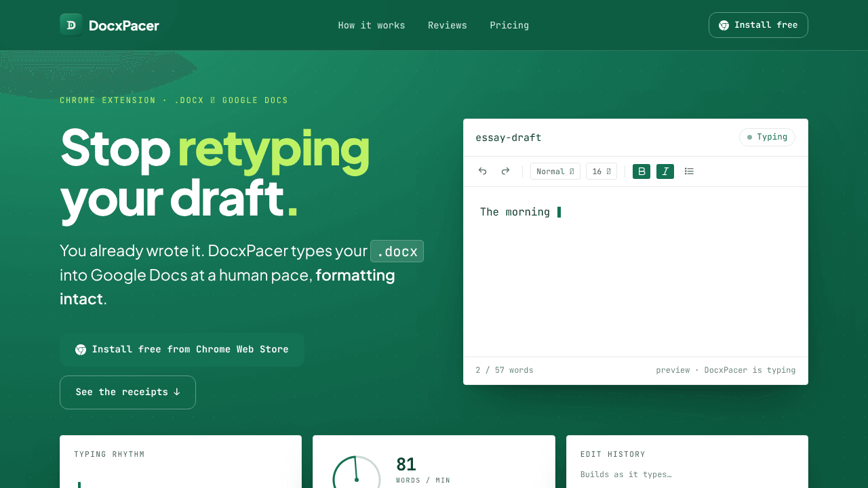Click the EDIT HISTORY card heading

click(x=613, y=454)
